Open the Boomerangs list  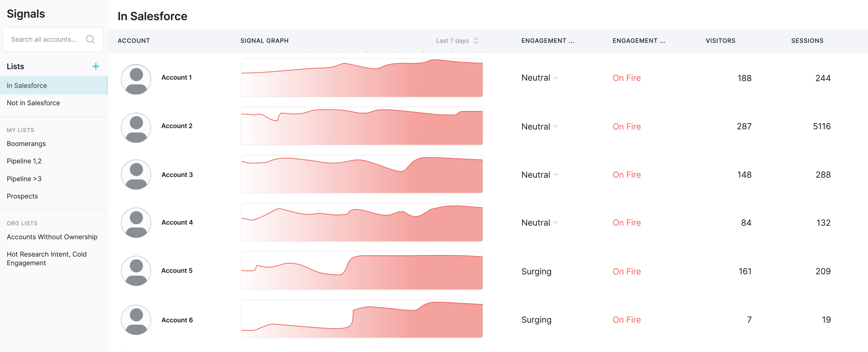pyautogui.click(x=26, y=144)
